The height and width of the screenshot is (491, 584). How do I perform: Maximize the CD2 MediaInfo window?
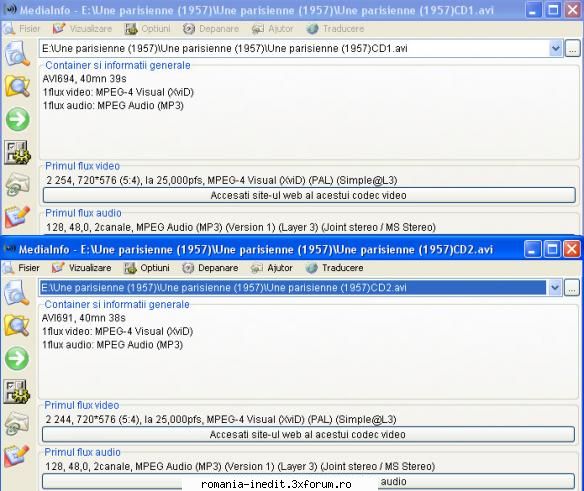(552, 249)
